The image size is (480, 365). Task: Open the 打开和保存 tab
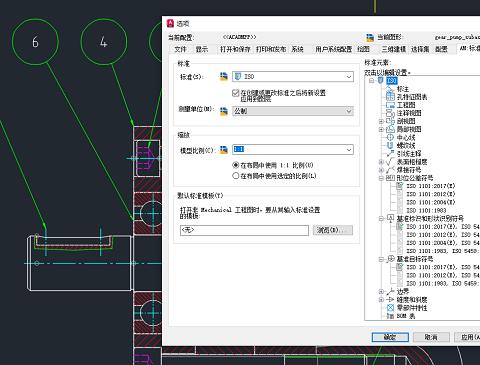click(x=235, y=49)
